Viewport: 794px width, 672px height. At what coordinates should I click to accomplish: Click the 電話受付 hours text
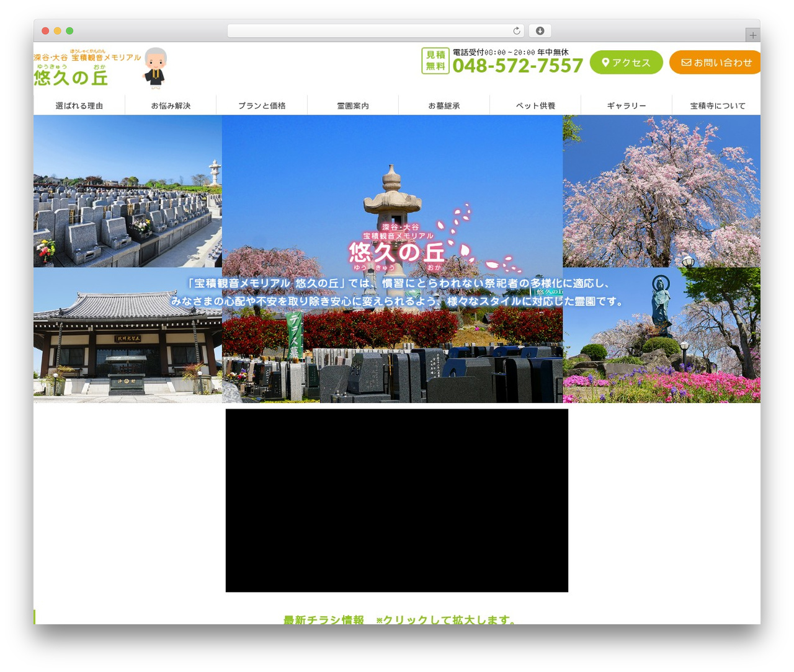[x=511, y=53]
